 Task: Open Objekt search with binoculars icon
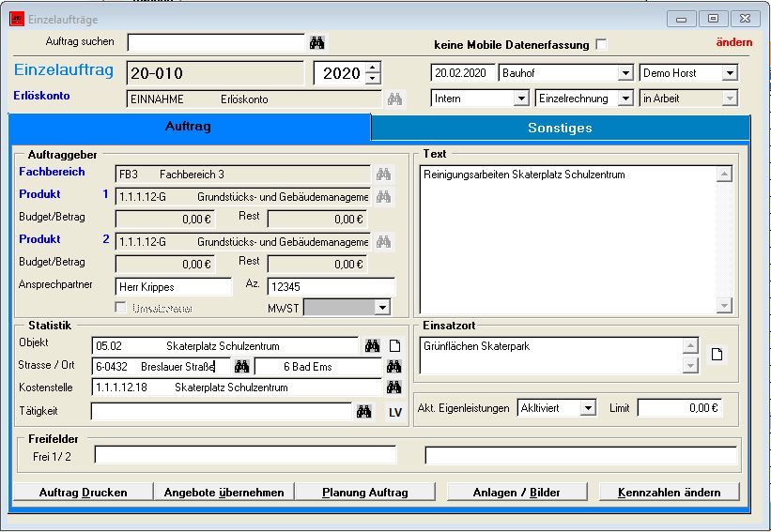click(x=372, y=346)
